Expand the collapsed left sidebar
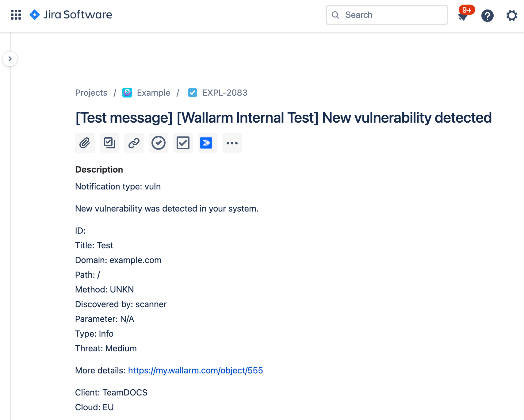Image resolution: width=524 pixels, height=420 pixels. [x=10, y=59]
